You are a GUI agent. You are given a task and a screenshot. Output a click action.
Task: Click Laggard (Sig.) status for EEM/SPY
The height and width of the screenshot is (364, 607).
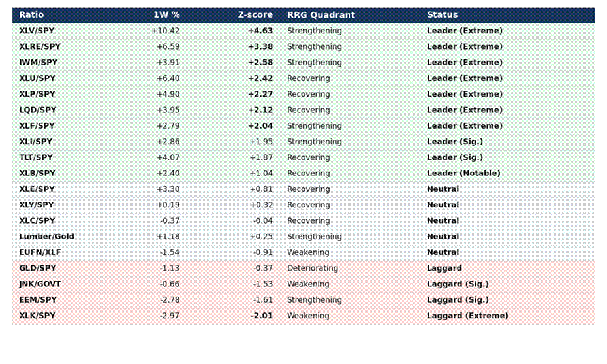pyautogui.click(x=458, y=300)
